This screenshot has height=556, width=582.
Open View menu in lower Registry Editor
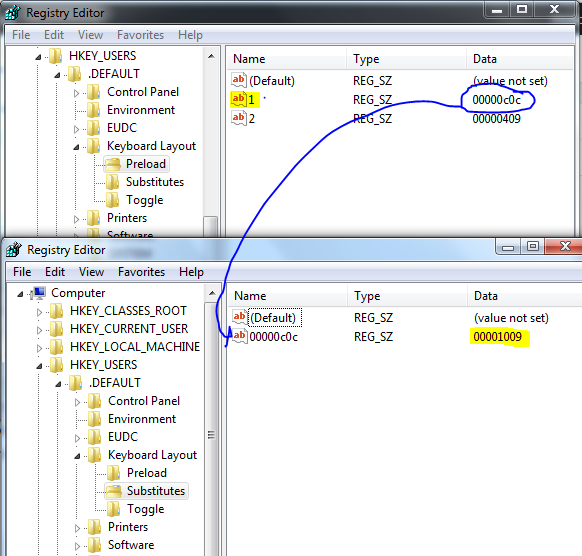click(91, 272)
